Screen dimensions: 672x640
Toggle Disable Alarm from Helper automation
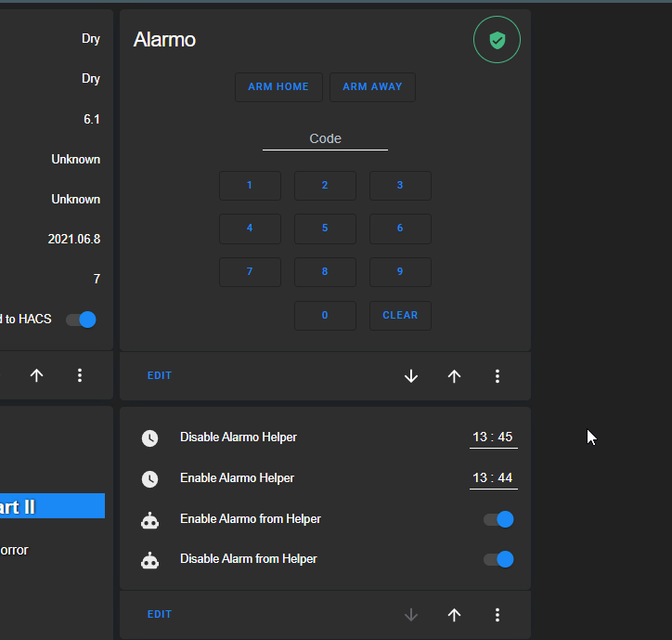[498, 559]
